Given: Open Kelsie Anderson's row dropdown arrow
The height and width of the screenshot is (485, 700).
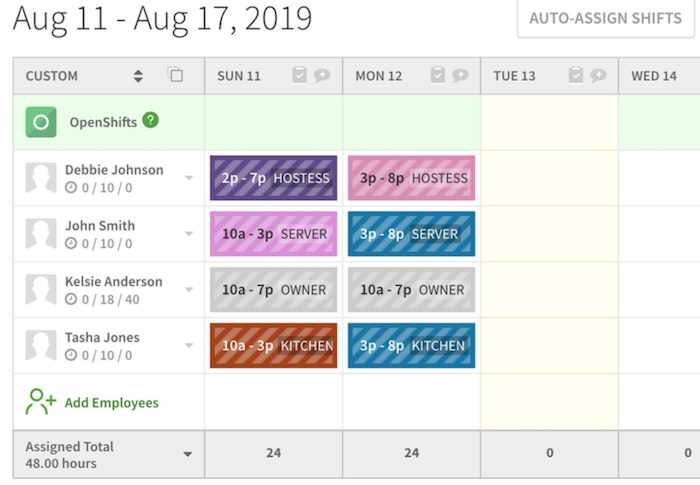Looking at the screenshot, I should click(x=189, y=289).
